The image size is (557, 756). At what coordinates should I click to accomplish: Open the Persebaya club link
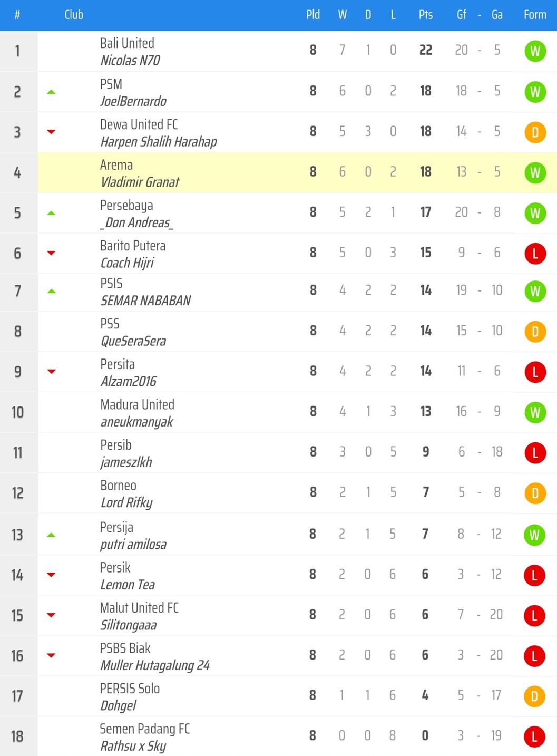(x=126, y=206)
